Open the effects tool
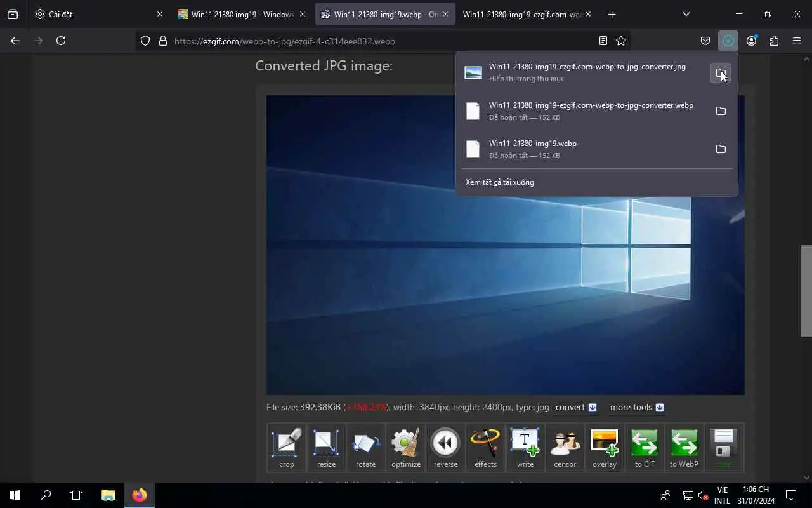This screenshot has height=508, width=812. [x=485, y=448]
